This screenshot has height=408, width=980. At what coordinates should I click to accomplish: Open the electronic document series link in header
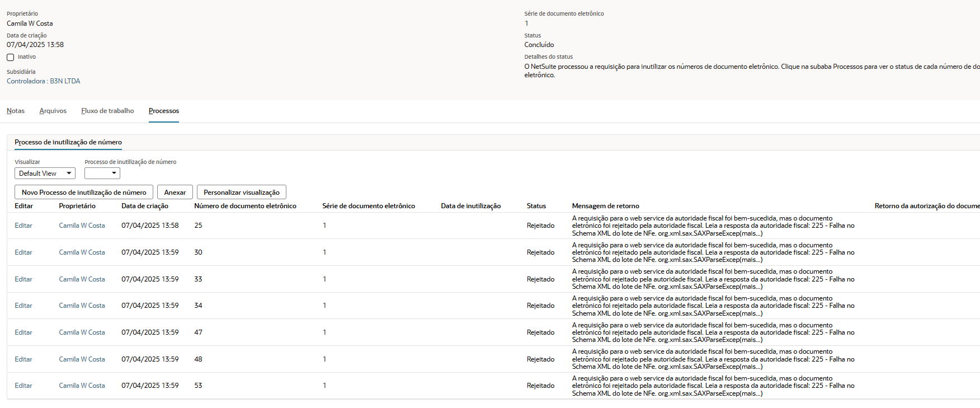526,24
